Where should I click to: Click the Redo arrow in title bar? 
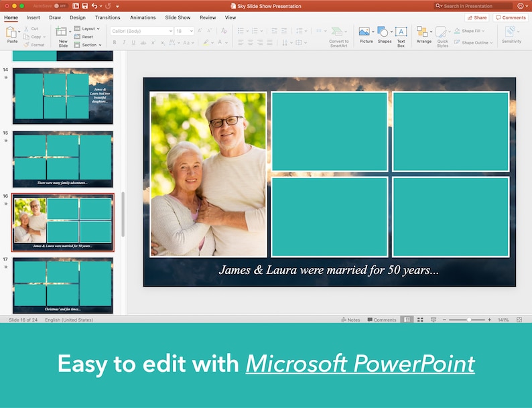tap(108, 6)
